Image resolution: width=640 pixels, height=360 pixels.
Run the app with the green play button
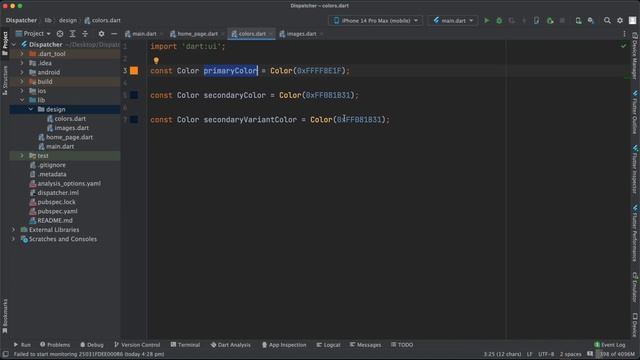[x=487, y=20]
